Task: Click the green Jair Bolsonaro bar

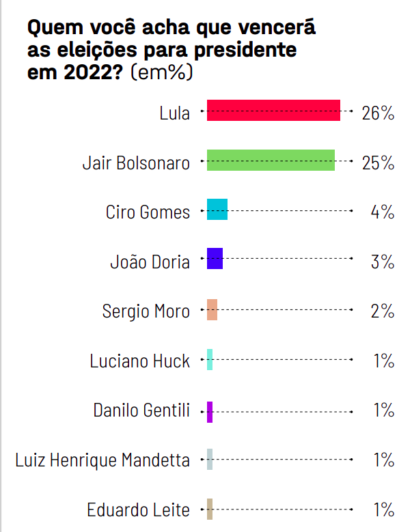Action: [x=271, y=160]
